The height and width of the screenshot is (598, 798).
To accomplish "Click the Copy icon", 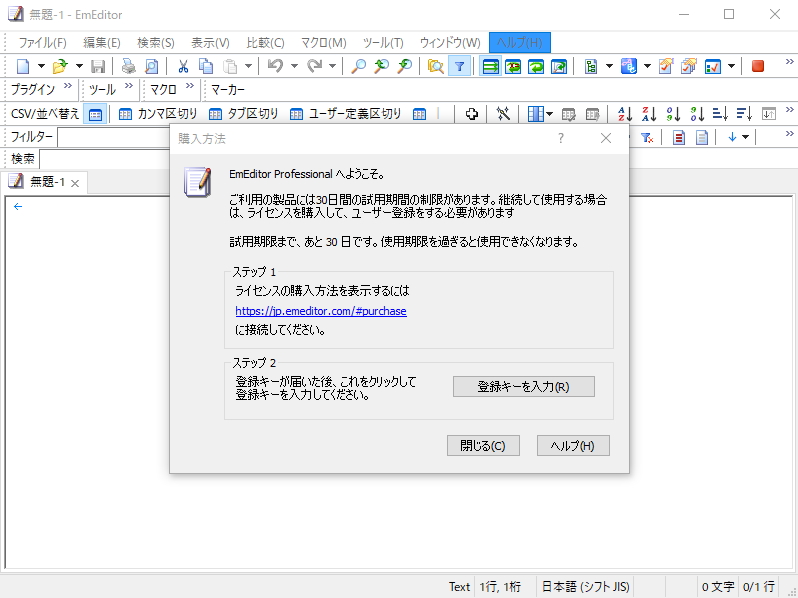I will (206, 66).
